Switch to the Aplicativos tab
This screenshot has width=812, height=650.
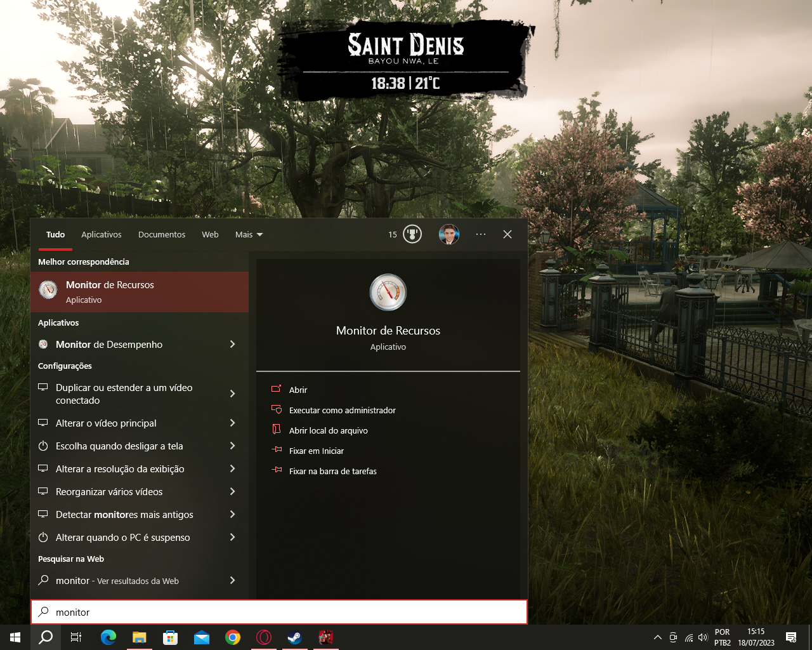point(101,234)
